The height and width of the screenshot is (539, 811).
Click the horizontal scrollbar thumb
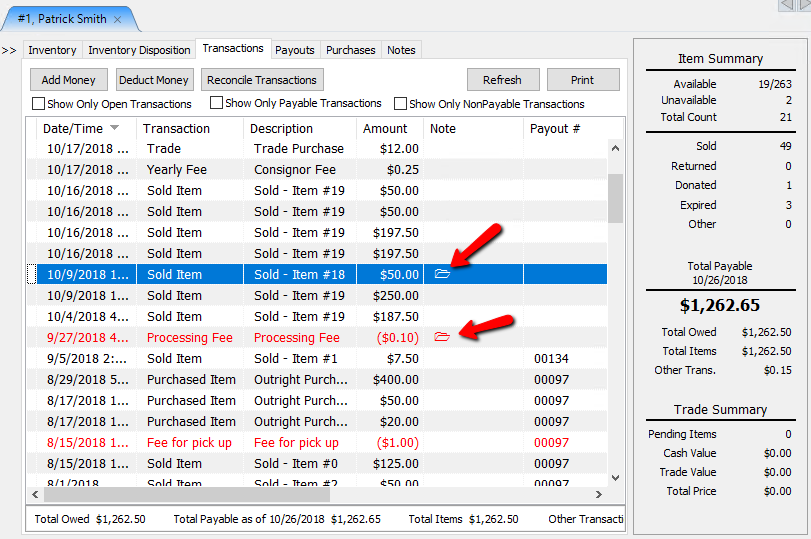click(187, 495)
